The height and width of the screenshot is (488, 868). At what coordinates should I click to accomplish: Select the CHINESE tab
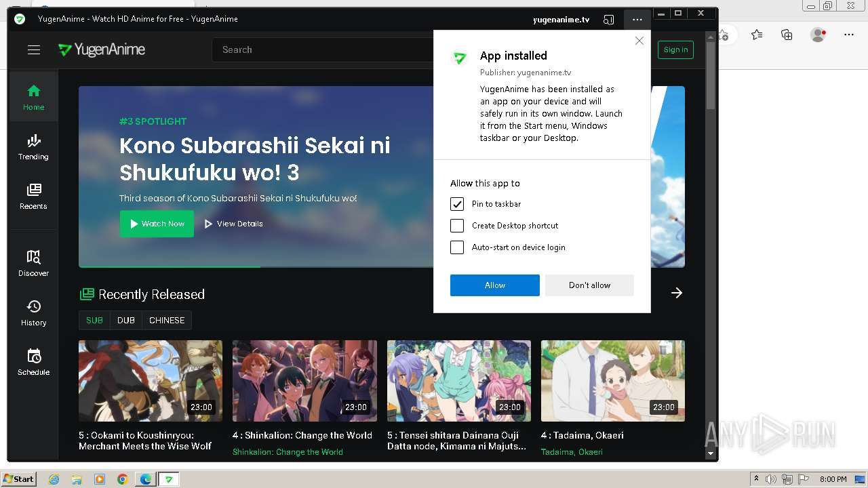[x=167, y=320]
